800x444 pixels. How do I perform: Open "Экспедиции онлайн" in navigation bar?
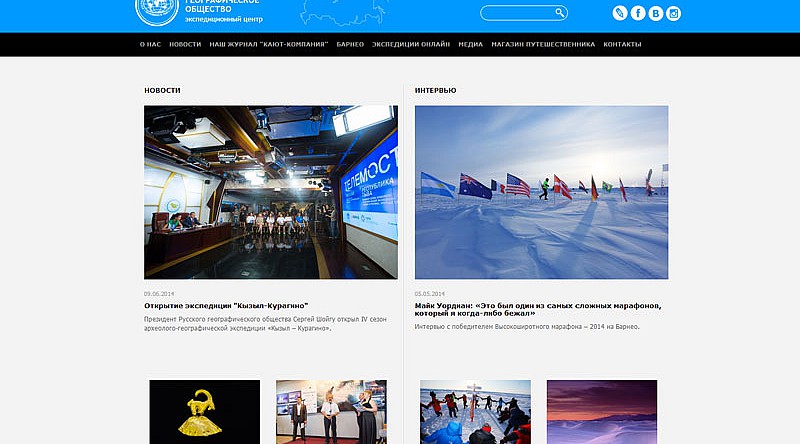pos(411,45)
